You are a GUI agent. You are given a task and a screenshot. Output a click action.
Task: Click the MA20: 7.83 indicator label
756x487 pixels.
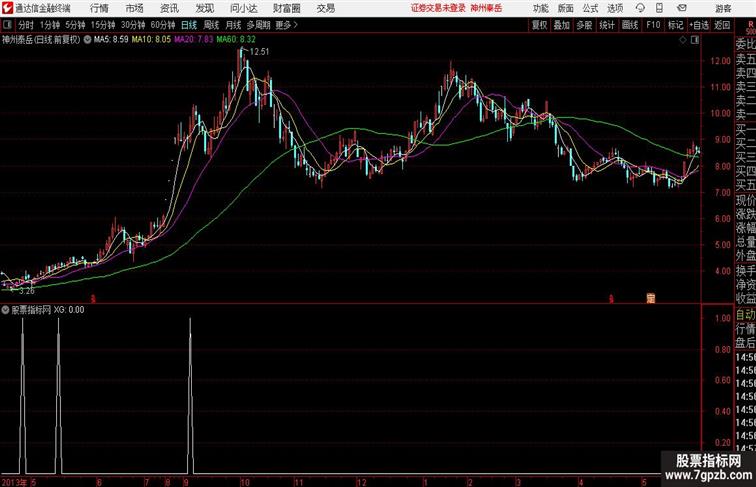coord(193,40)
